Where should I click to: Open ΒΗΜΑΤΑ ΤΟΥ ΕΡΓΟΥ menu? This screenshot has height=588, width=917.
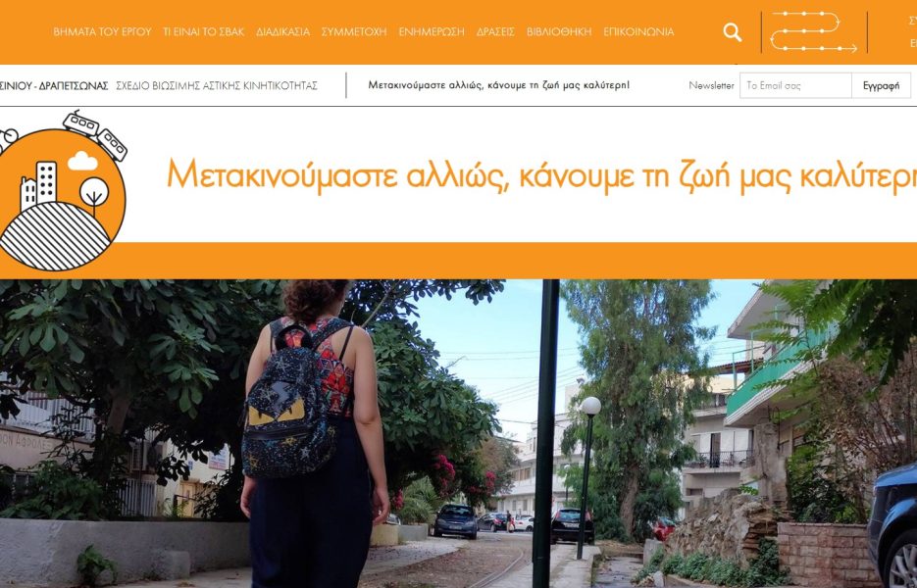coord(102,32)
